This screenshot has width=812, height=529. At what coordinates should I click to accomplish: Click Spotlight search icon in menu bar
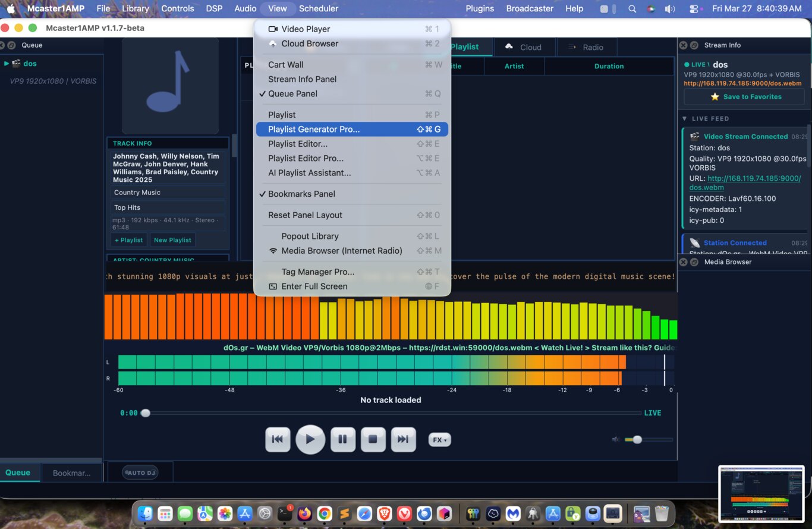(632, 9)
